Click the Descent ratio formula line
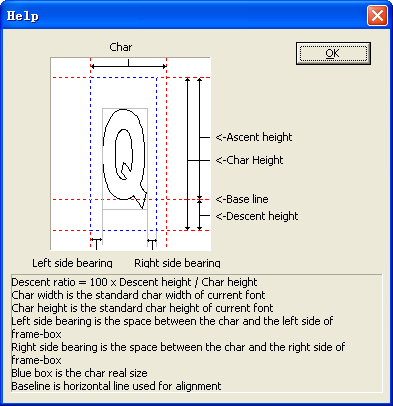Image resolution: width=393 pixels, height=406 pixels. coord(134,282)
